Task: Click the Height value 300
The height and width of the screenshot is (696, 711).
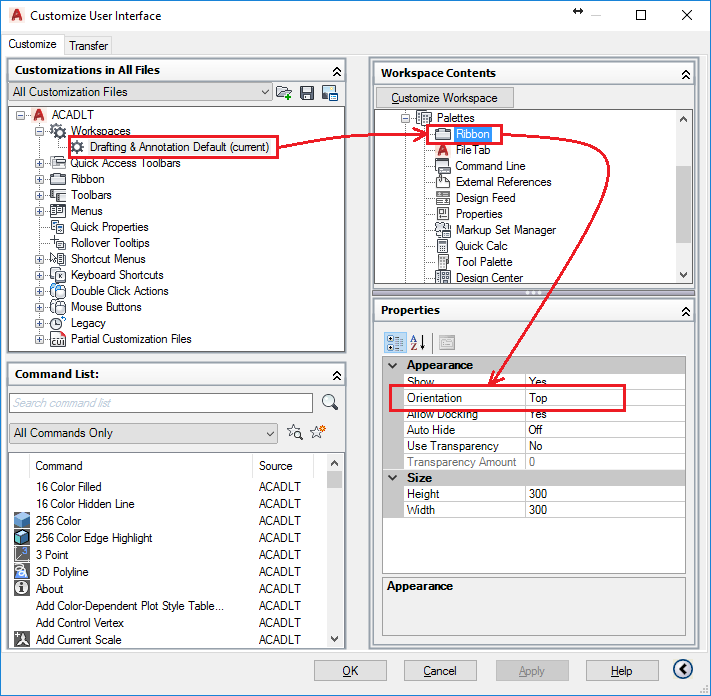Action: 605,494
